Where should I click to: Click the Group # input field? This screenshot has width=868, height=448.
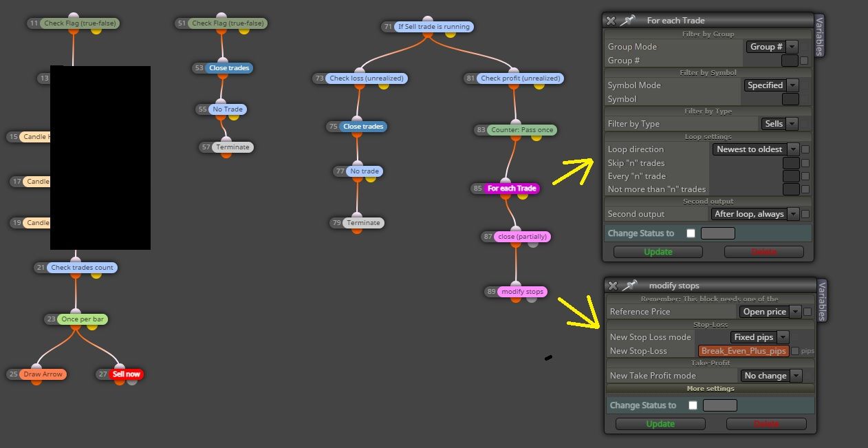tap(790, 61)
